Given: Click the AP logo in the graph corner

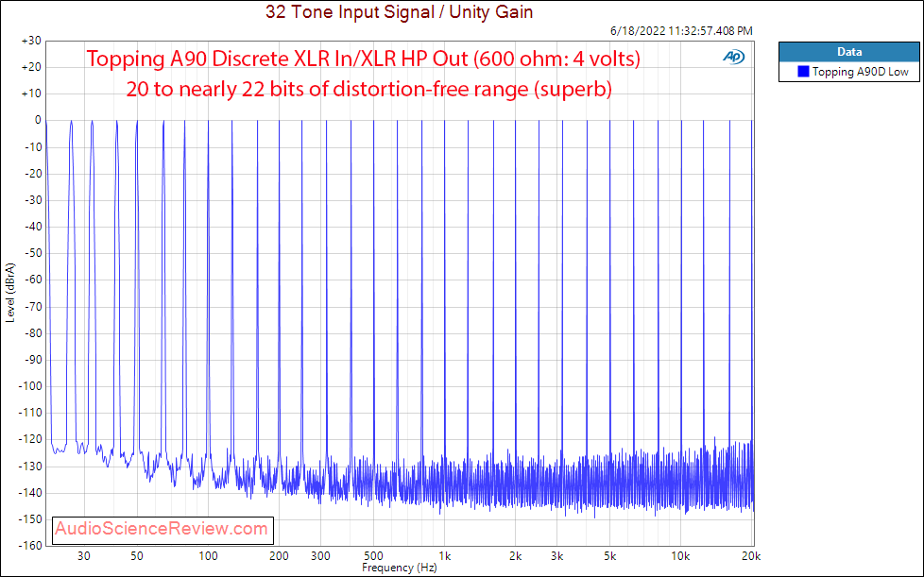Looking at the screenshot, I should pyautogui.click(x=734, y=57).
